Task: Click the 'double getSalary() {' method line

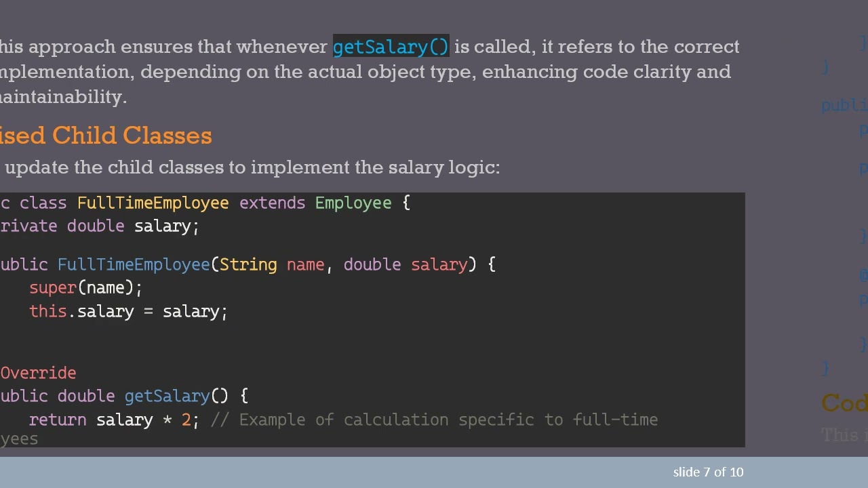Action: click(124, 396)
